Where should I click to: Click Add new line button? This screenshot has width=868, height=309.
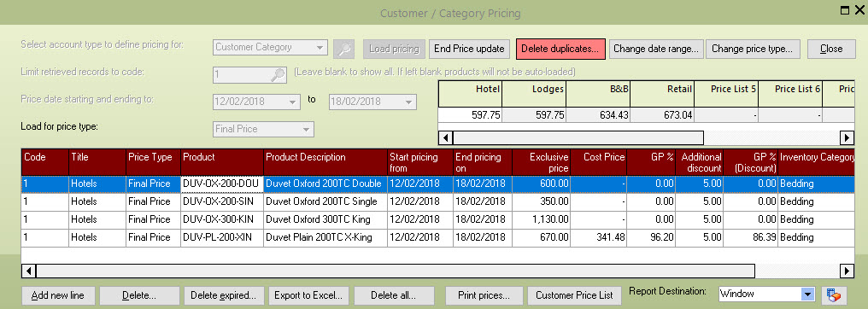point(58,295)
